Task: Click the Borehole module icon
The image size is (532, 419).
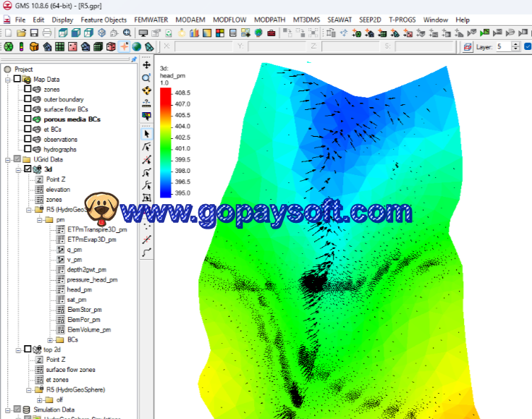Action: point(21,46)
